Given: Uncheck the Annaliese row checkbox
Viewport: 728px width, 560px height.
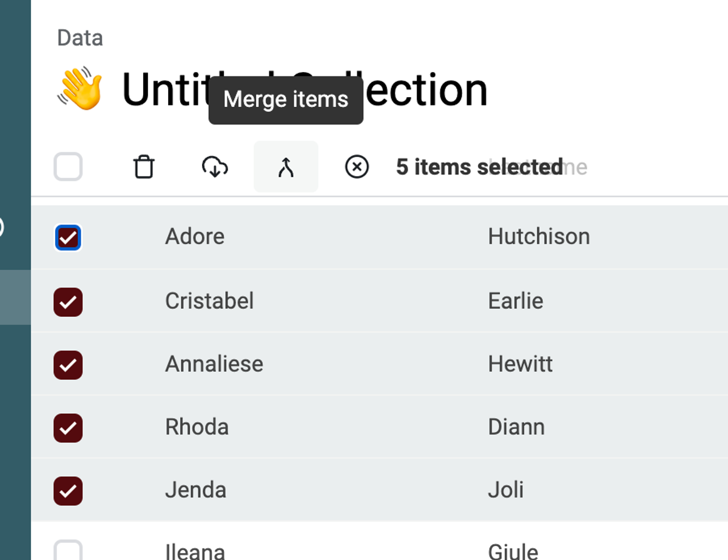Looking at the screenshot, I should [x=68, y=365].
